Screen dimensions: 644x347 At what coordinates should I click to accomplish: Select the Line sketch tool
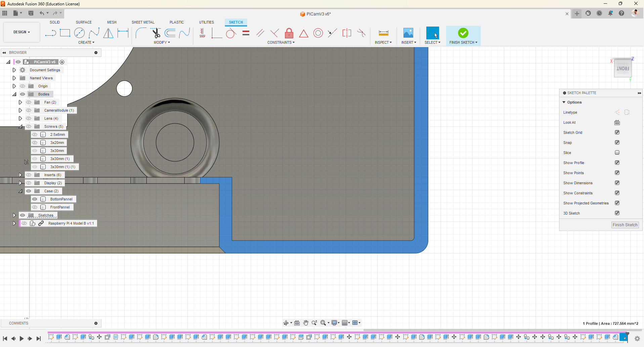pos(50,33)
